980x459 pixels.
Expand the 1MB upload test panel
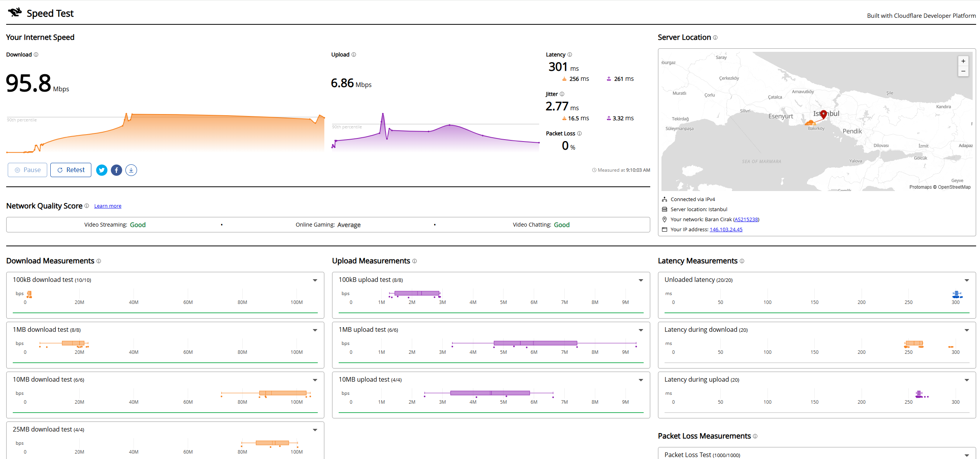(x=641, y=330)
